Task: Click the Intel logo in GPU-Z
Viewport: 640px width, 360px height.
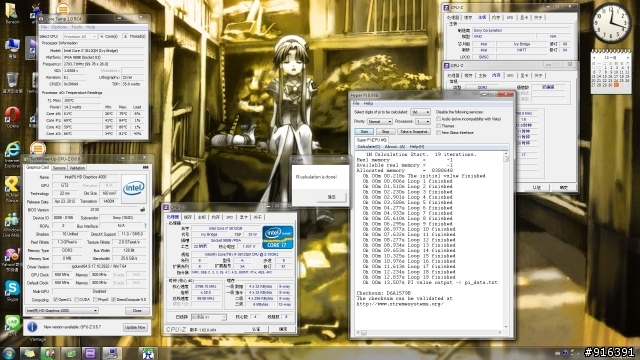Action: coord(134,189)
